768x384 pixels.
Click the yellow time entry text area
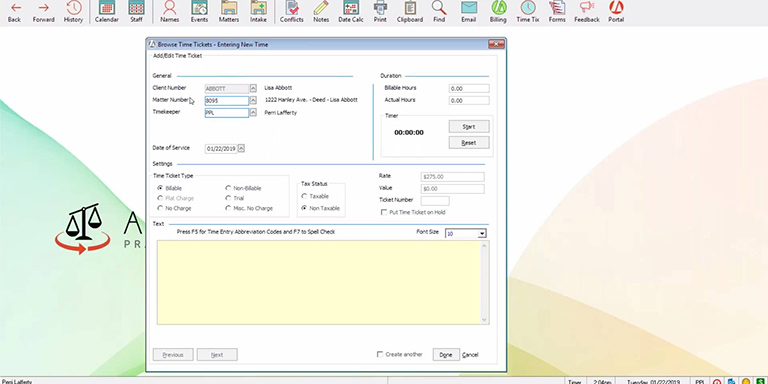coord(319,282)
